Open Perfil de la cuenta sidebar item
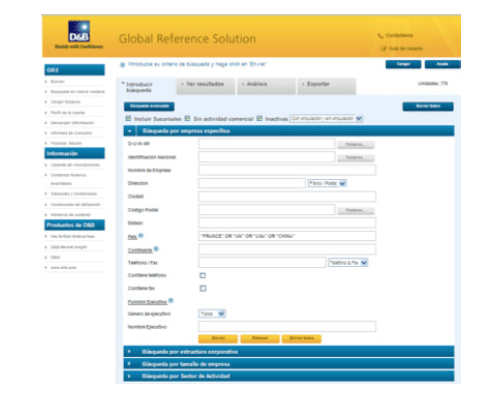 point(68,113)
